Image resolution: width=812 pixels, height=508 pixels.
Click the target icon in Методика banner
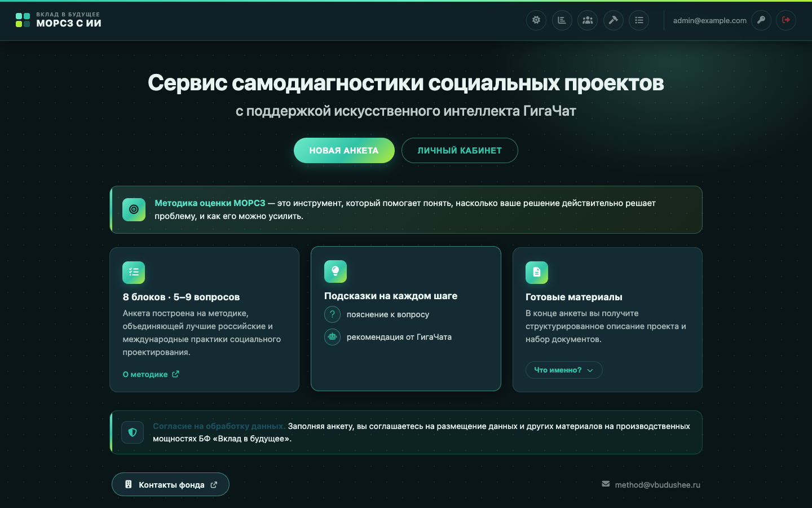[x=134, y=209]
